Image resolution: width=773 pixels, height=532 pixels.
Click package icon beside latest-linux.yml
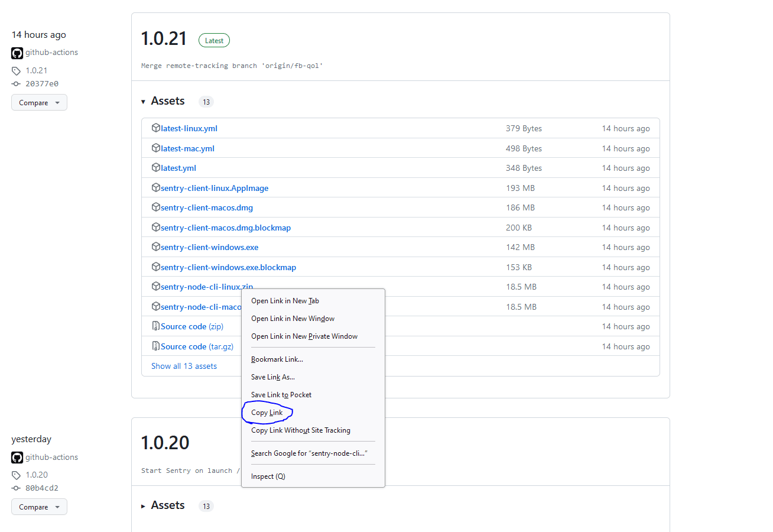pyautogui.click(x=156, y=128)
